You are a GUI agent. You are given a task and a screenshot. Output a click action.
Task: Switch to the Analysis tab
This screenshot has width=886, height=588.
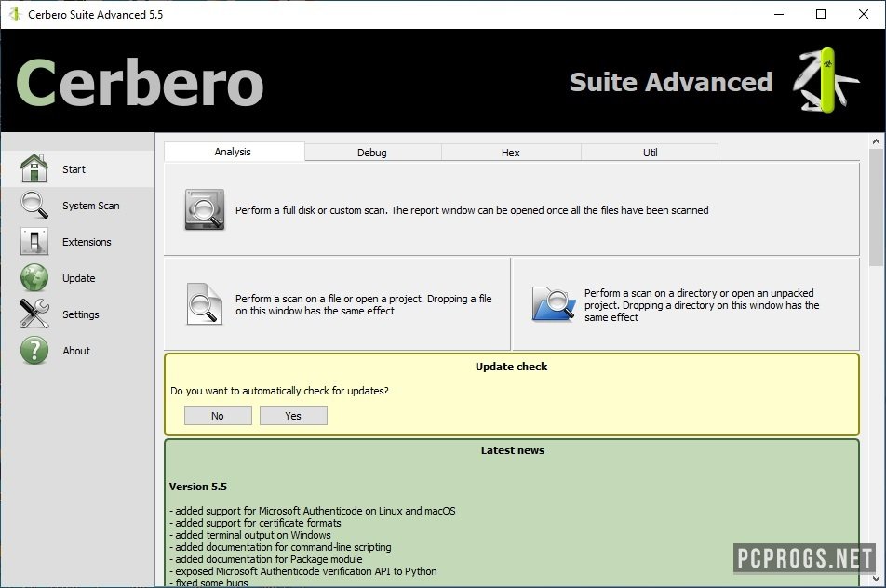pos(233,152)
